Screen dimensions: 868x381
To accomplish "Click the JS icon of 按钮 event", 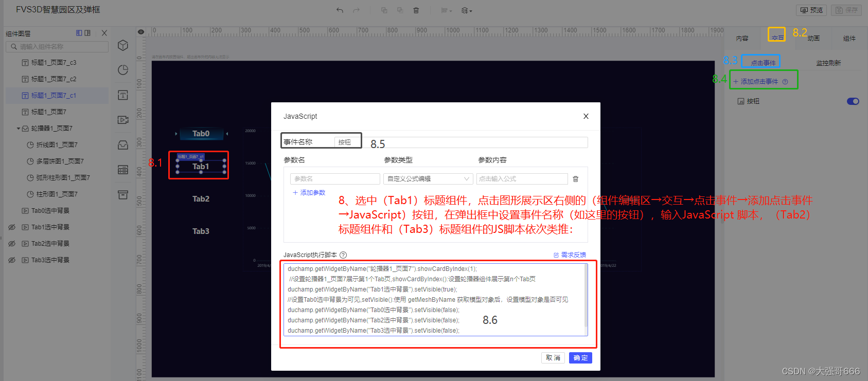I will point(741,102).
